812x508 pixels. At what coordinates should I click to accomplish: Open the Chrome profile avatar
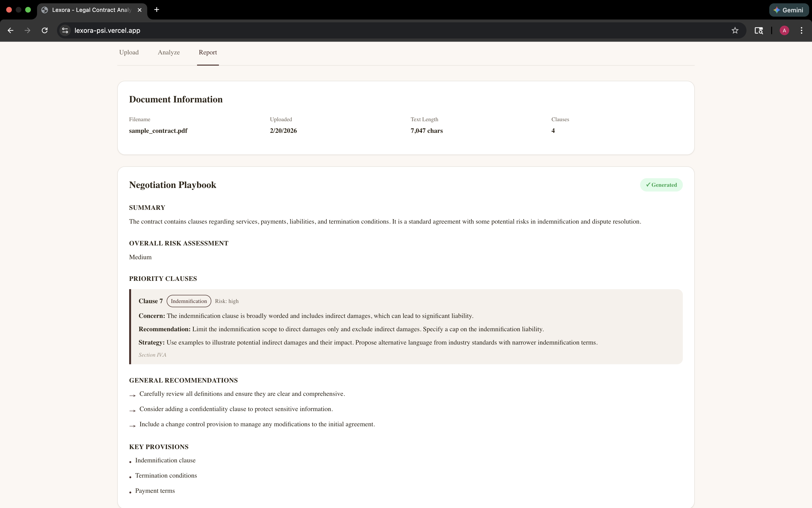784,31
